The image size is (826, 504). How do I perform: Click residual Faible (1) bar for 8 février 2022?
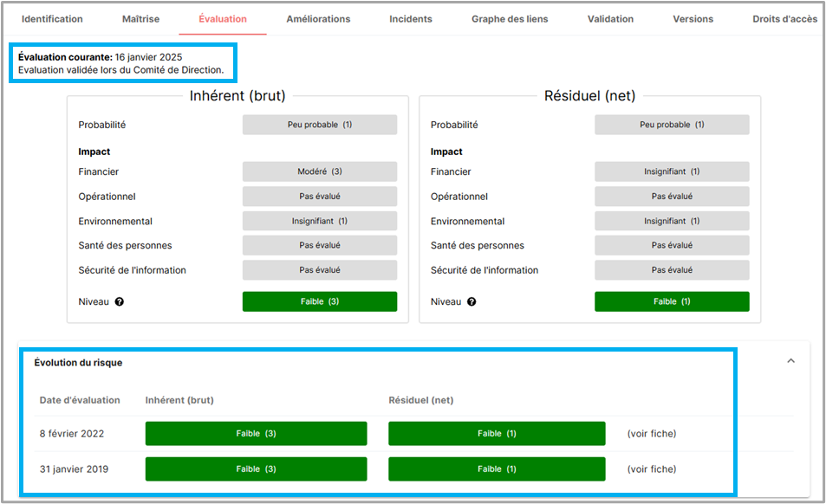(x=497, y=434)
